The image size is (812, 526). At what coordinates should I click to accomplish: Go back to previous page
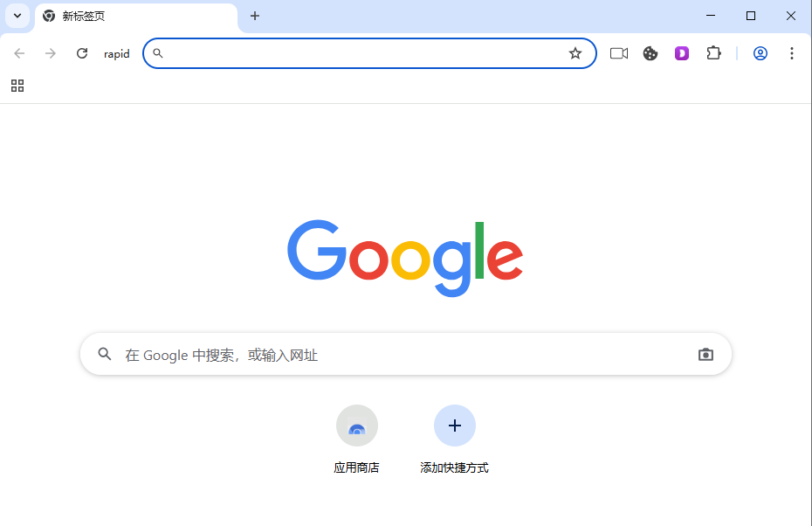point(19,53)
